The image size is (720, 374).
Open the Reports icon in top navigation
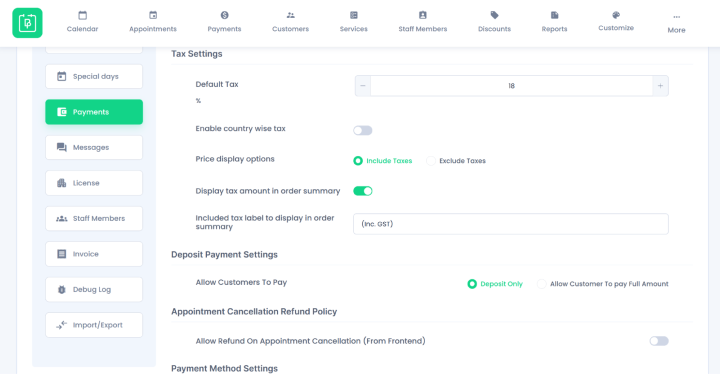(x=555, y=15)
